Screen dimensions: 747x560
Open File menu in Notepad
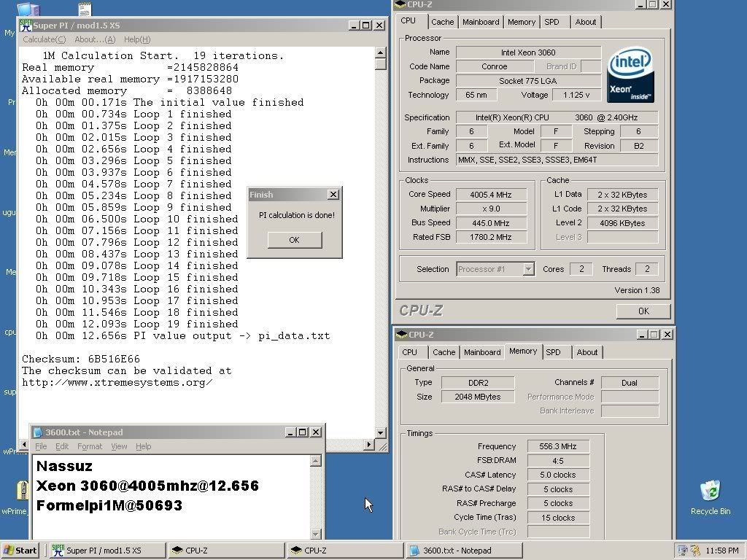click(x=41, y=446)
